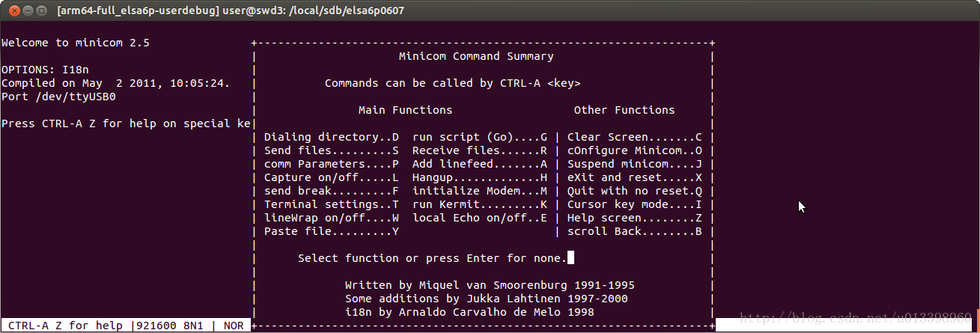Screen dimensions: 980x333
Task: Click the 'Port /dev/ttyUSB0' line
Action: tap(59, 97)
